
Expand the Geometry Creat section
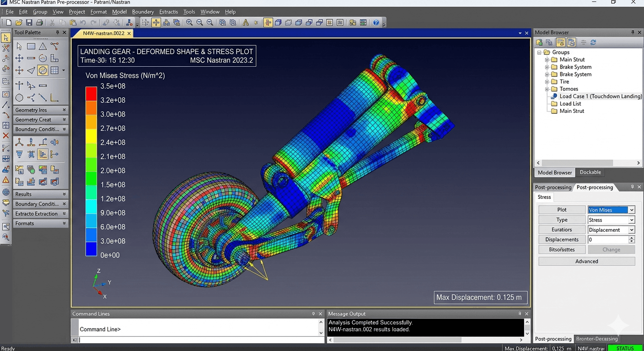click(41, 120)
